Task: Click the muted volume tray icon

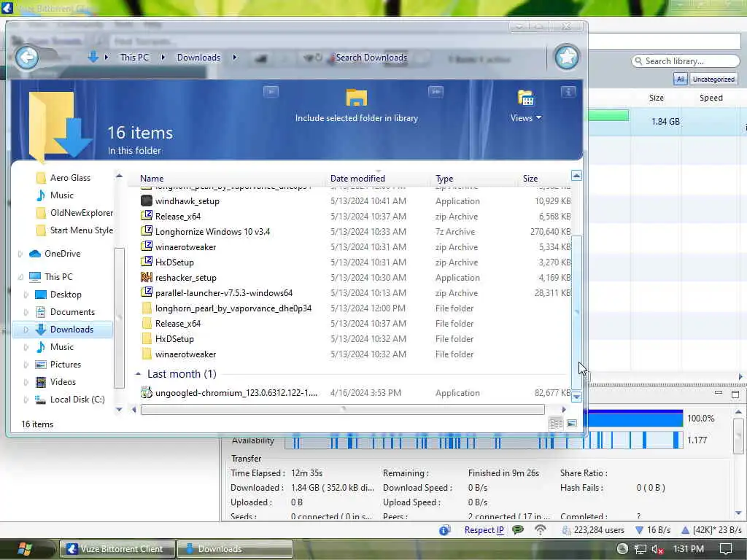Action: 659,549
